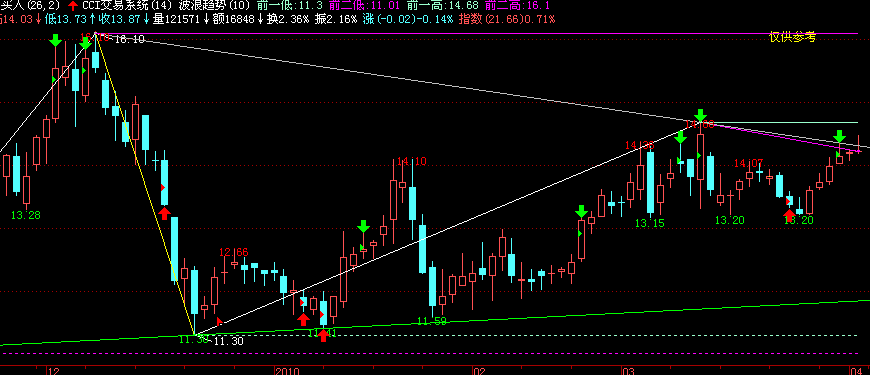870x375 pixels.
Task: Select the CCI交易系统(14) indicator label
Action: (x=128, y=6)
